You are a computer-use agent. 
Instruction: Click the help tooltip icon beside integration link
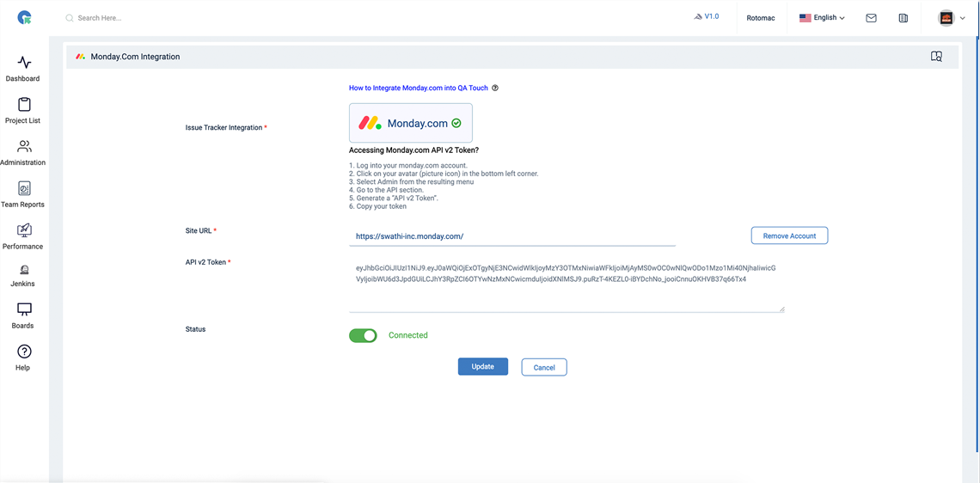[x=495, y=89]
